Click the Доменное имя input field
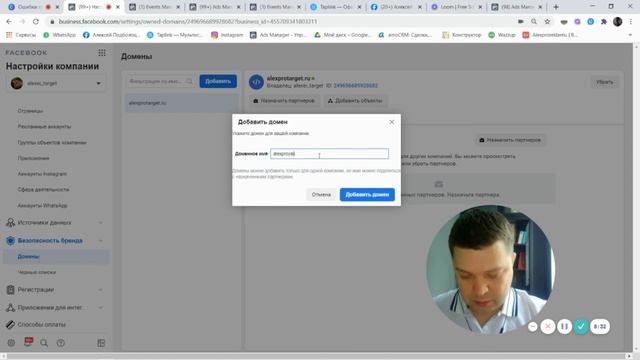 pyautogui.click(x=329, y=154)
